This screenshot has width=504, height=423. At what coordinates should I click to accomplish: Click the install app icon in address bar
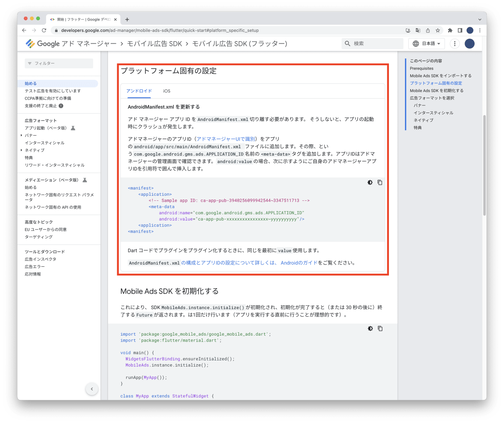tap(408, 30)
